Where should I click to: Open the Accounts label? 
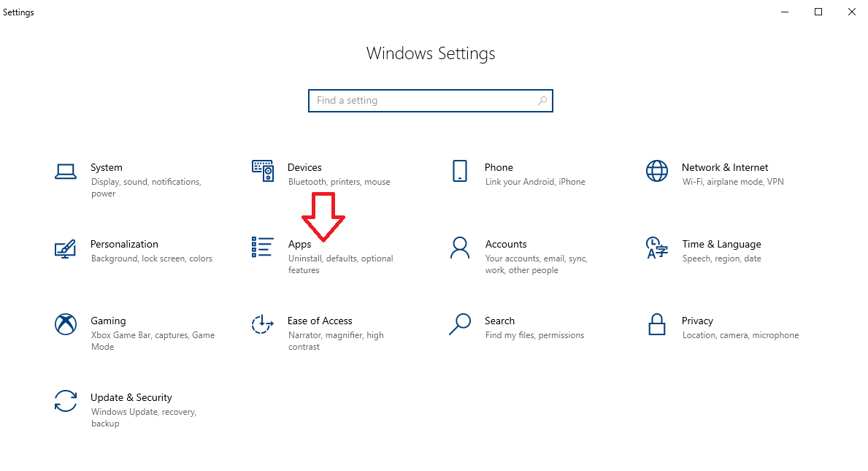[x=506, y=244]
